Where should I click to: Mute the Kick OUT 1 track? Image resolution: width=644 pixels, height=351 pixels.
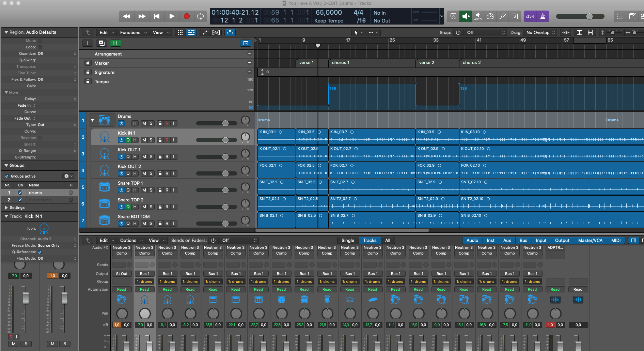(x=144, y=157)
